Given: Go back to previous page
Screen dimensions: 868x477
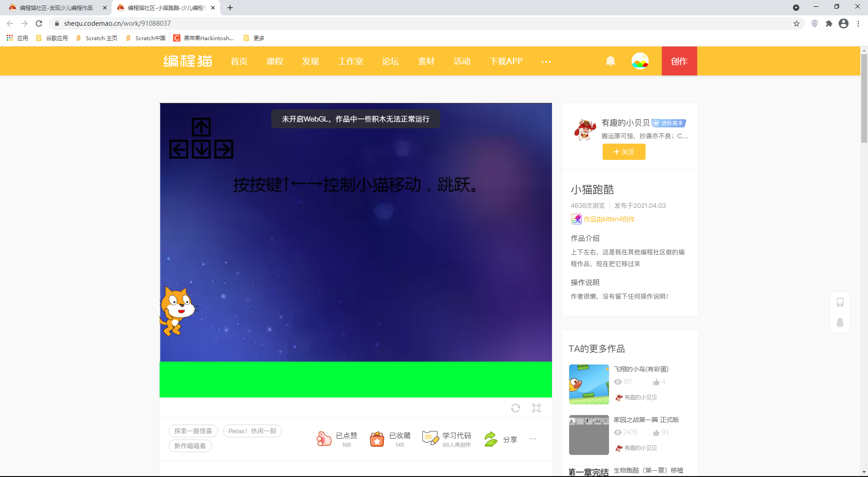Looking at the screenshot, I should click(10, 23).
